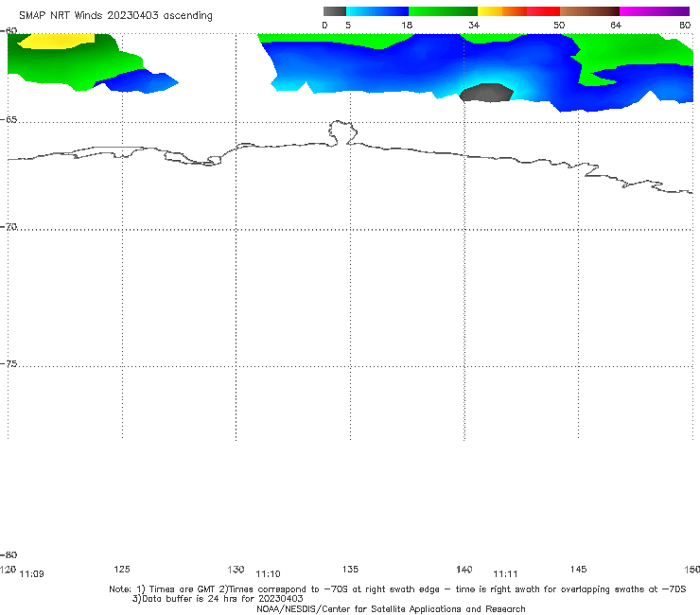Image resolution: width=700 pixels, height=615 pixels.
Task: Click the colorbar label '64'
Action: [616, 25]
